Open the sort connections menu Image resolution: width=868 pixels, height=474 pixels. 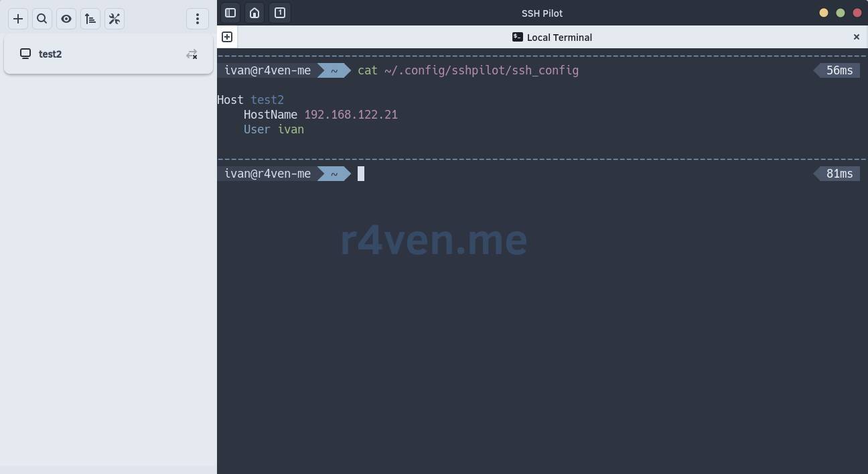point(90,19)
